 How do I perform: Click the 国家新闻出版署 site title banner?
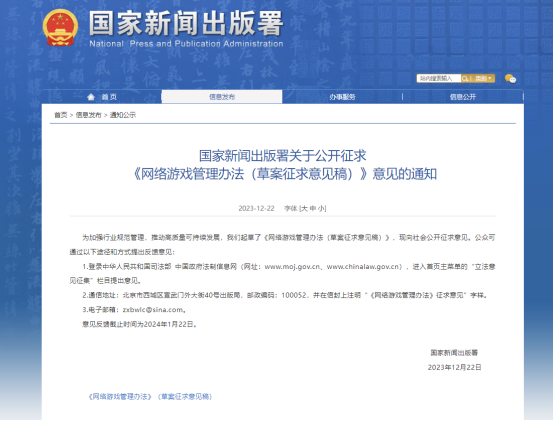tap(186, 28)
